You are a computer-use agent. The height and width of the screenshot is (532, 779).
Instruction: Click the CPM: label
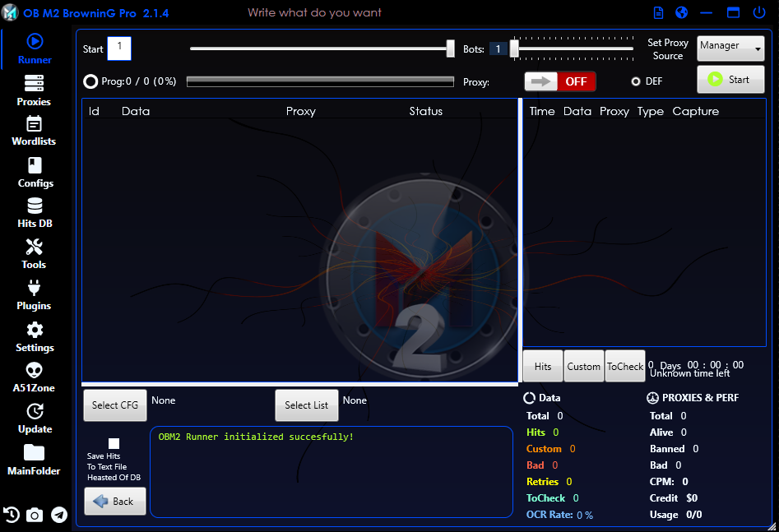pos(661,481)
